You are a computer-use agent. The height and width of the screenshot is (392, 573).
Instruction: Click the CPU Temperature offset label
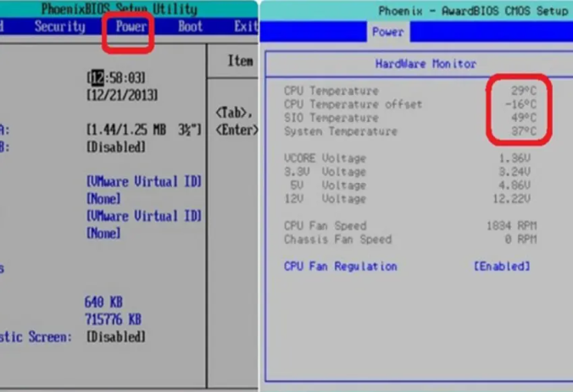click(x=353, y=104)
